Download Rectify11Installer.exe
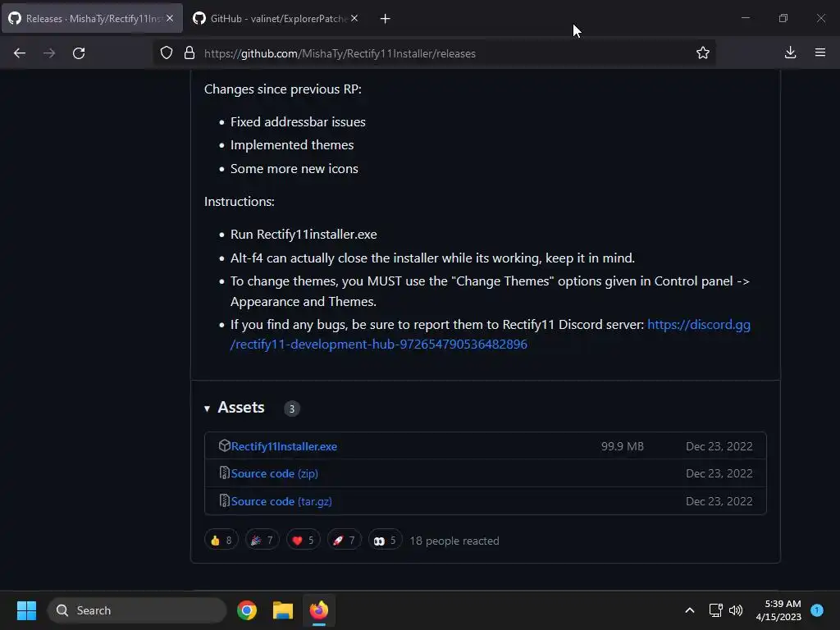This screenshot has height=630, width=840. point(284,446)
